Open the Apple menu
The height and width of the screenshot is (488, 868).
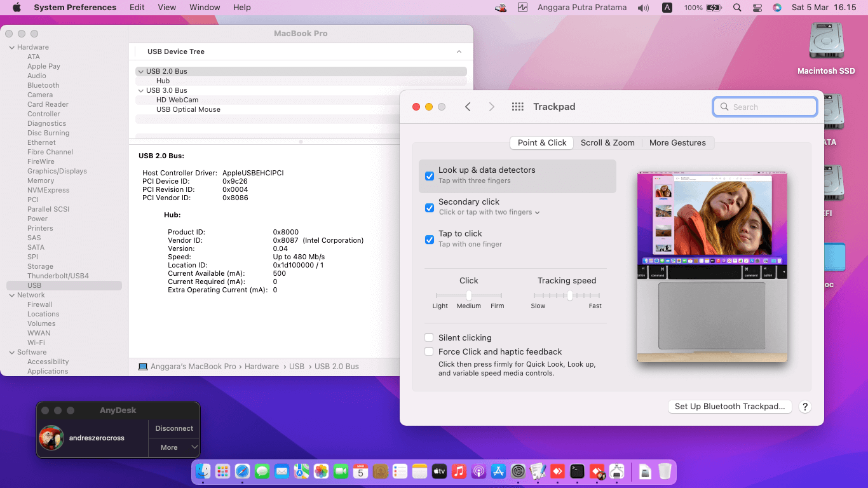click(x=17, y=8)
